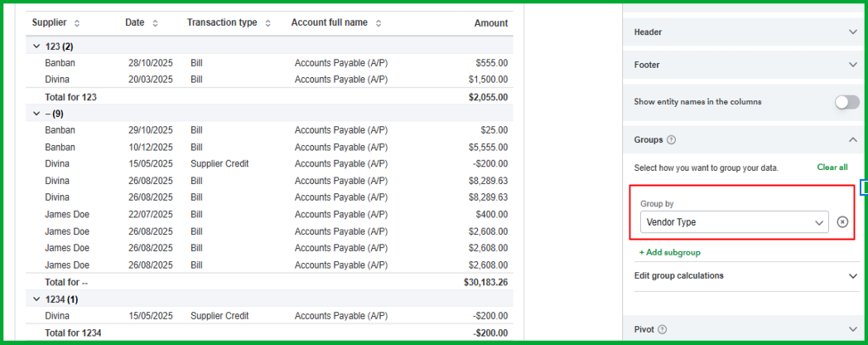868x345 pixels.
Task: Sort by Transaction type sort icon
Action: click(x=268, y=23)
